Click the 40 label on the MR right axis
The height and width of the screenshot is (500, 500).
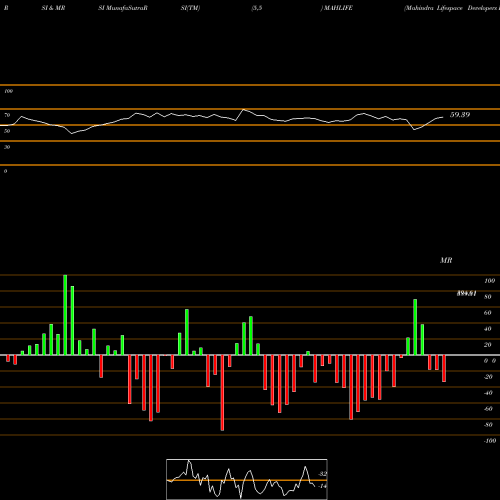pos(488,329)
